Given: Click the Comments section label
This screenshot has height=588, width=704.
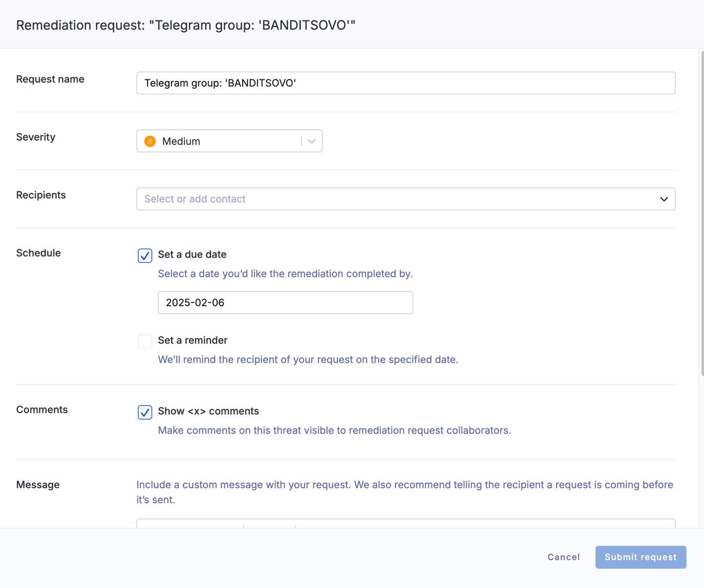Looking at the screenshot, I should click(x=42, y=410).
